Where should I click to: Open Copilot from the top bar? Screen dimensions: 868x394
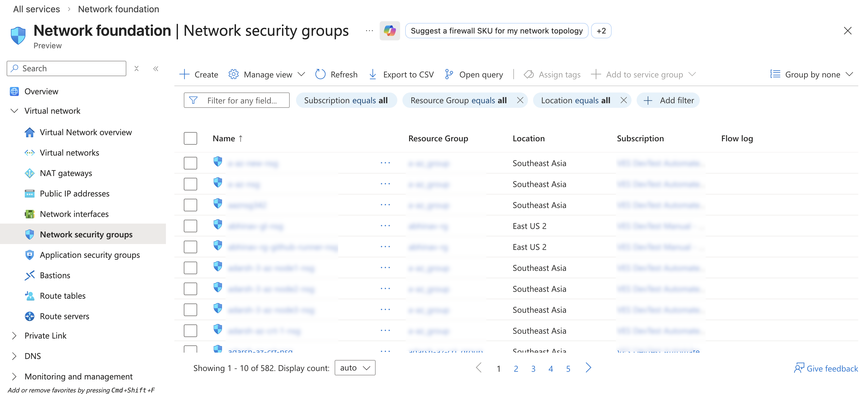click(x=390, y=31)
